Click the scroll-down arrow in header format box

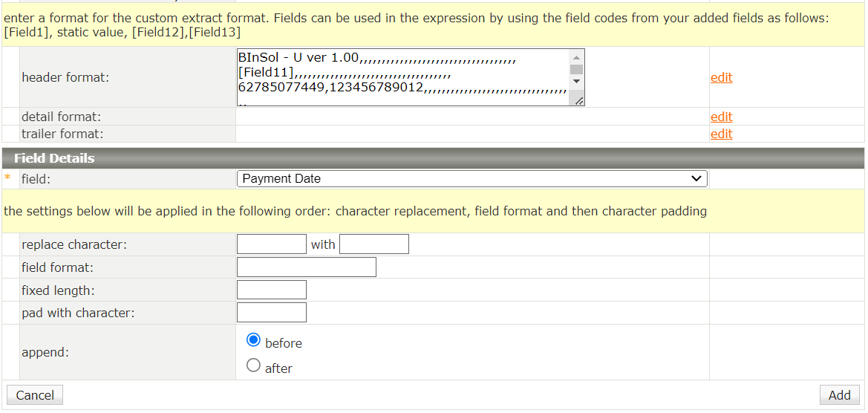(576, 80)
